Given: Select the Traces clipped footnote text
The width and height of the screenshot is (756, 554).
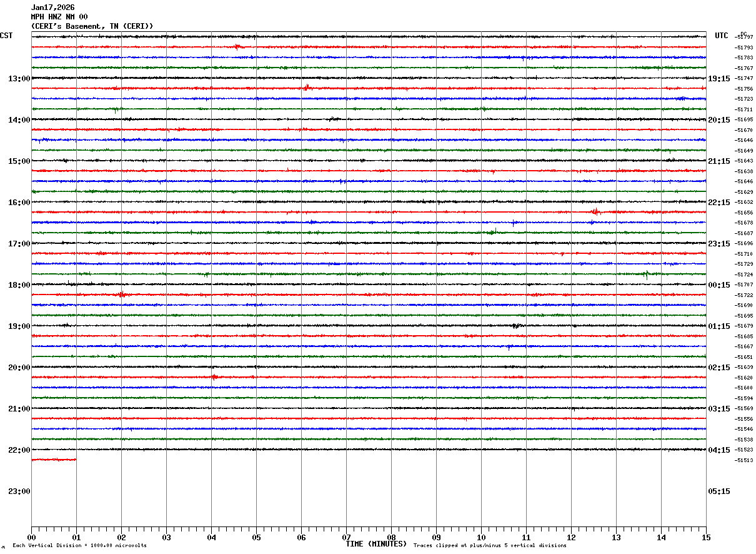Looking at the screenshot, I should tap(490, 546).
